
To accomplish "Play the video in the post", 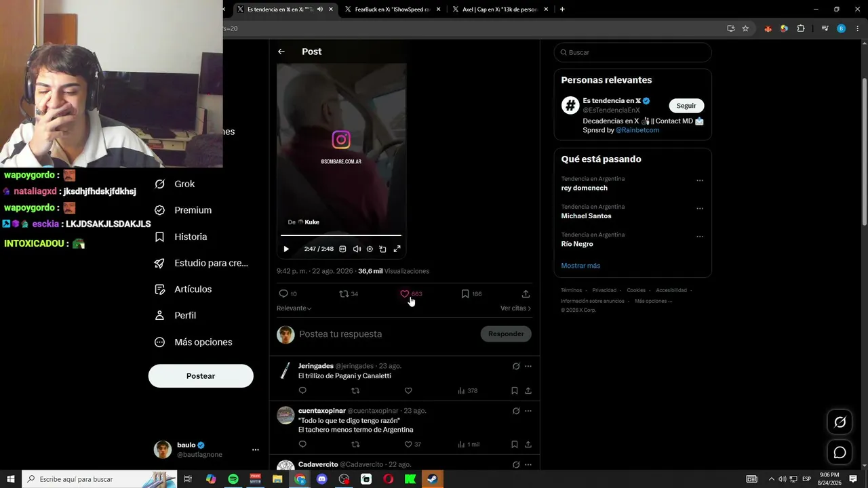I will click(286, 249).
